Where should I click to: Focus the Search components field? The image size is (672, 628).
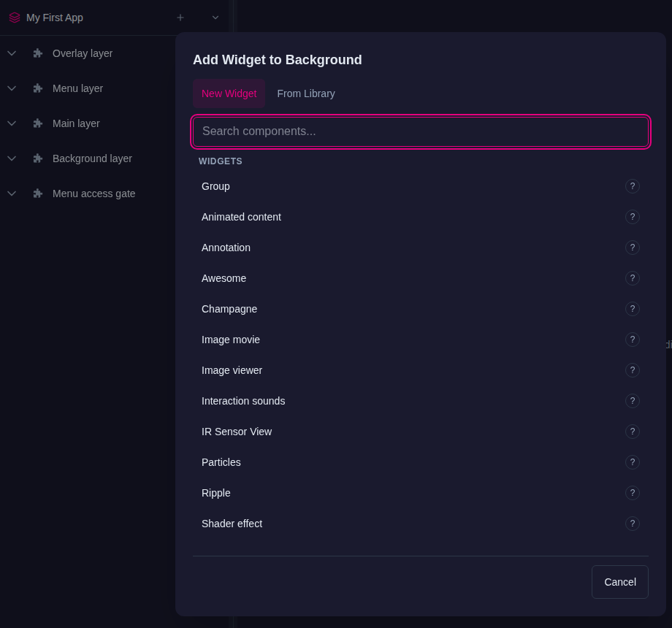421,131
